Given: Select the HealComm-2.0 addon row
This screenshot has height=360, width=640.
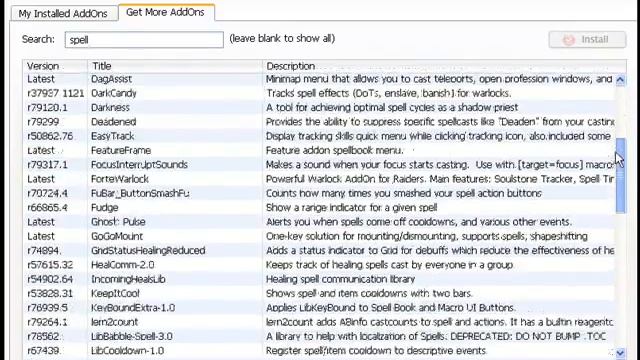Looking at the screenshot, I should coord(319,265).
